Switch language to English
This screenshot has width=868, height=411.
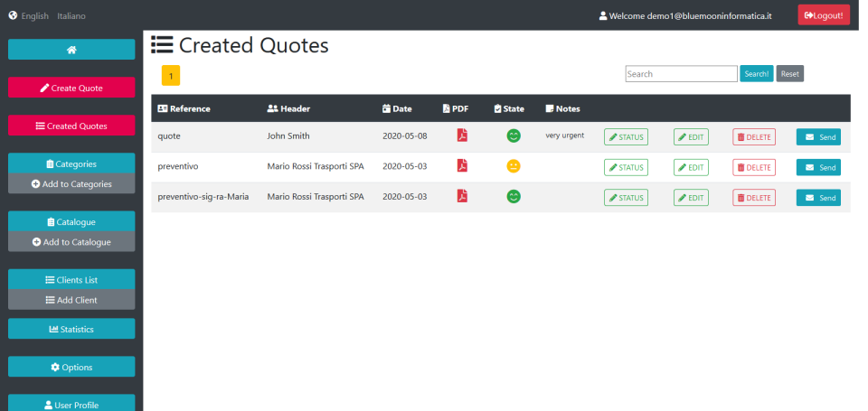[35, 16]
